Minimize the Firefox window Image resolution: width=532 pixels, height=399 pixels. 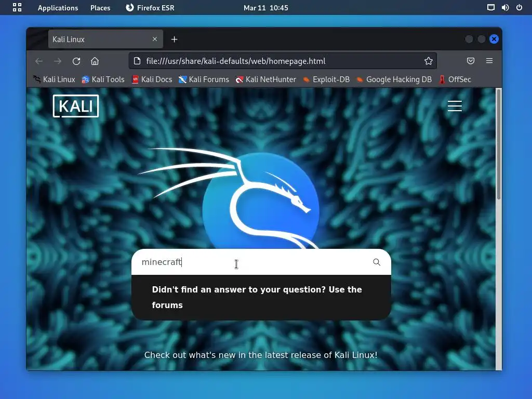click(469, 39)
